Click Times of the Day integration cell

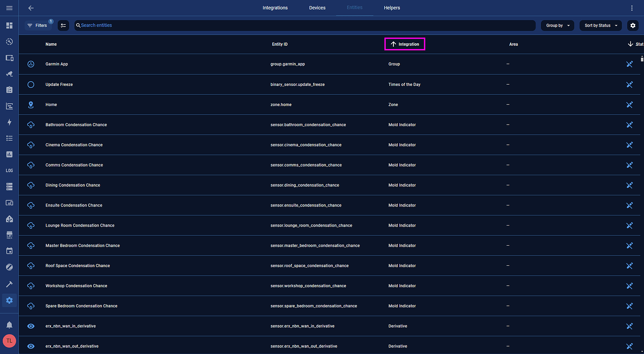405,85
